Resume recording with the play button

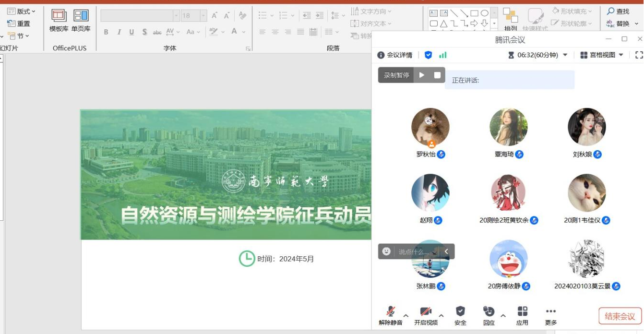(x=422, y=75)
